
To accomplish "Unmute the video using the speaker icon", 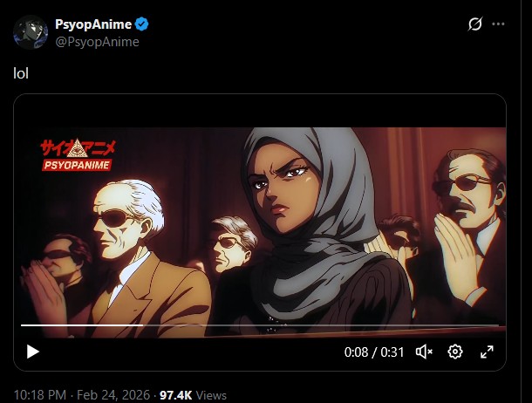I will 424,352.
